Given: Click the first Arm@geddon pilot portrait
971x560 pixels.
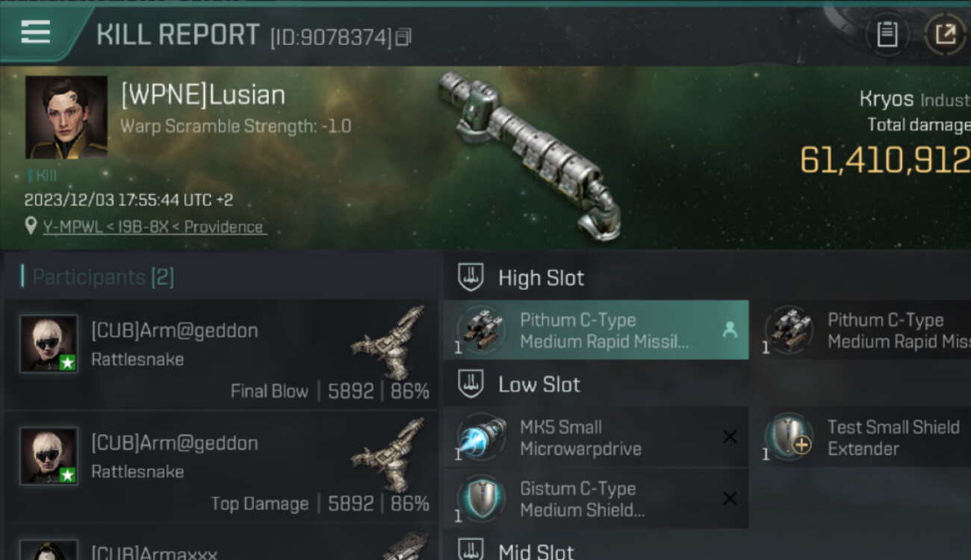Looking at the screenshot, I should pos(49,343).
